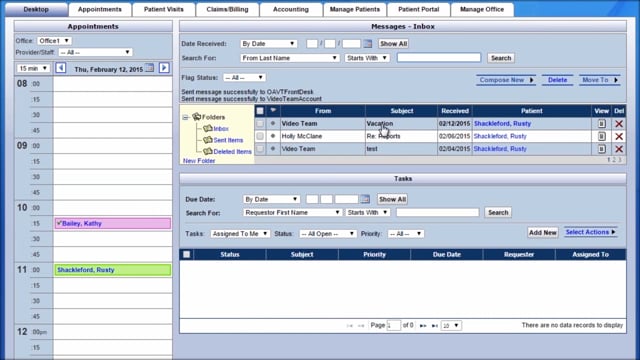Sort messages by flag column header
The width and height of the screenshot is (640, 360).
(x=273, y=110)
